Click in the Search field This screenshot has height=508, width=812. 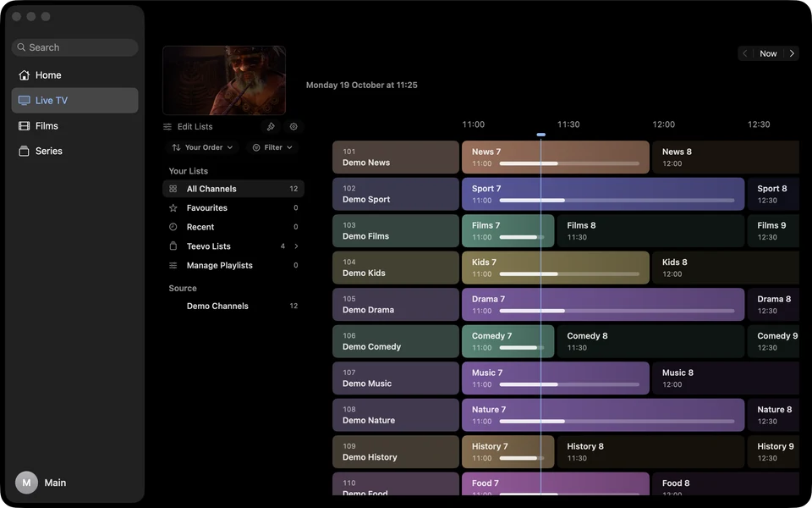click(x=74, y=47)
